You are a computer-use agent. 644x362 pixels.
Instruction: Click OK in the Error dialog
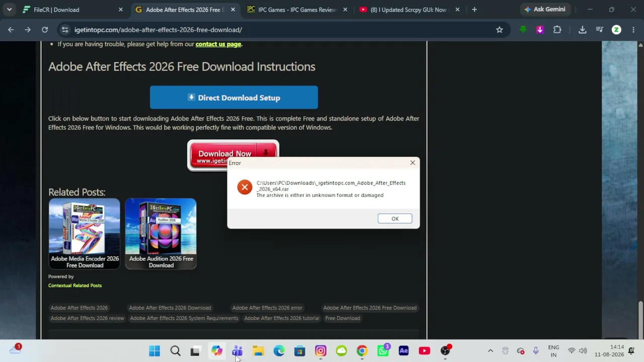[x=395, y=219]
